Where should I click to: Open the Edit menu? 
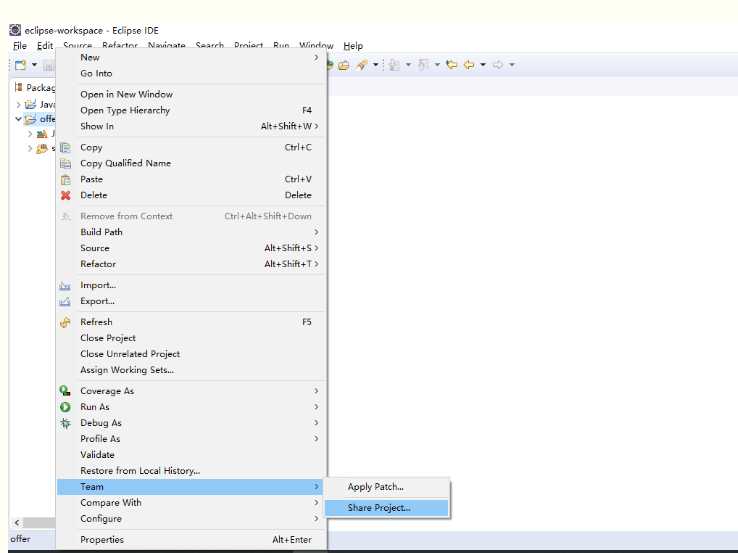(x=45, y=46)
